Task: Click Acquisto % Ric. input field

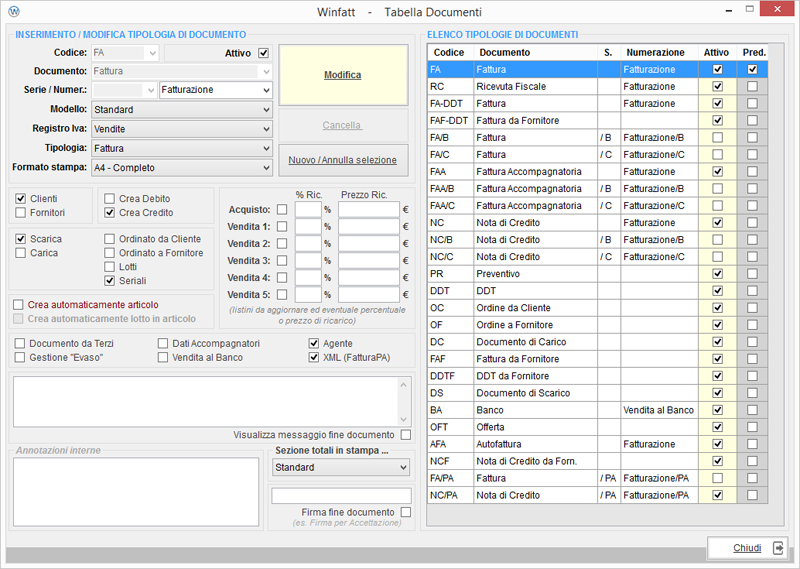Action: (308, 209)
